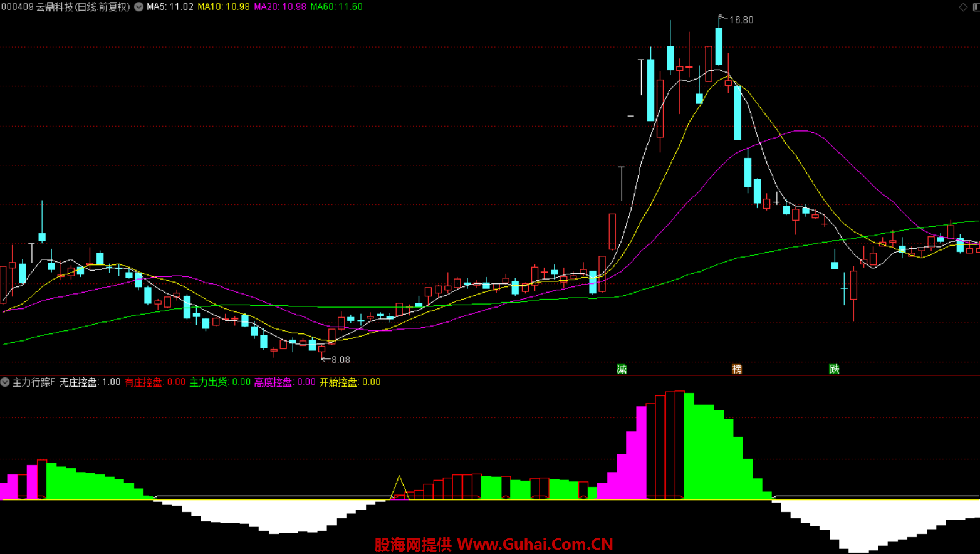Open the Www.Guhai.Com.CN watermark link
The width and height of the screenshot is (980, 554).
click(x=534, y=544)
